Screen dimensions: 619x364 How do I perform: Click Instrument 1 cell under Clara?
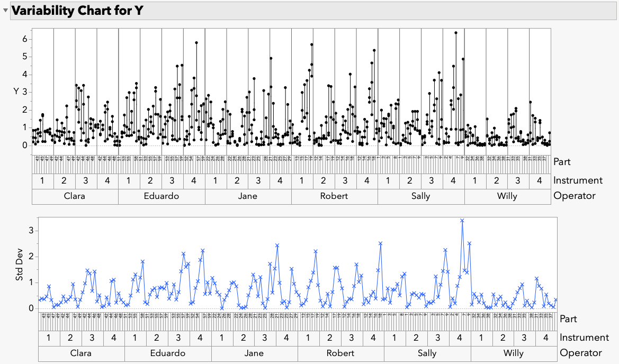tap(43, 180)
